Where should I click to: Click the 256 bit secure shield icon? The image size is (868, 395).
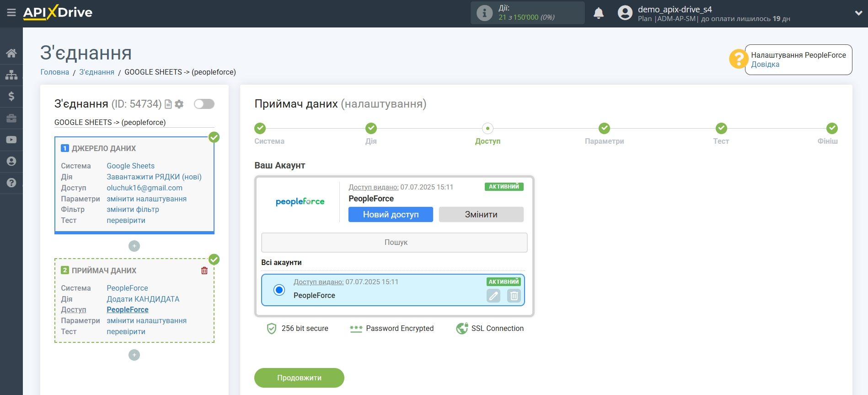point(272,329)
